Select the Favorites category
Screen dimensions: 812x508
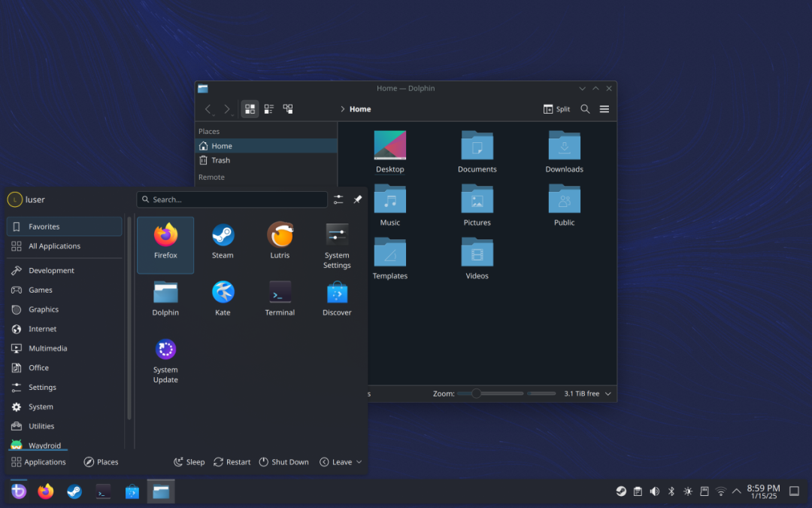click(64, 227)
